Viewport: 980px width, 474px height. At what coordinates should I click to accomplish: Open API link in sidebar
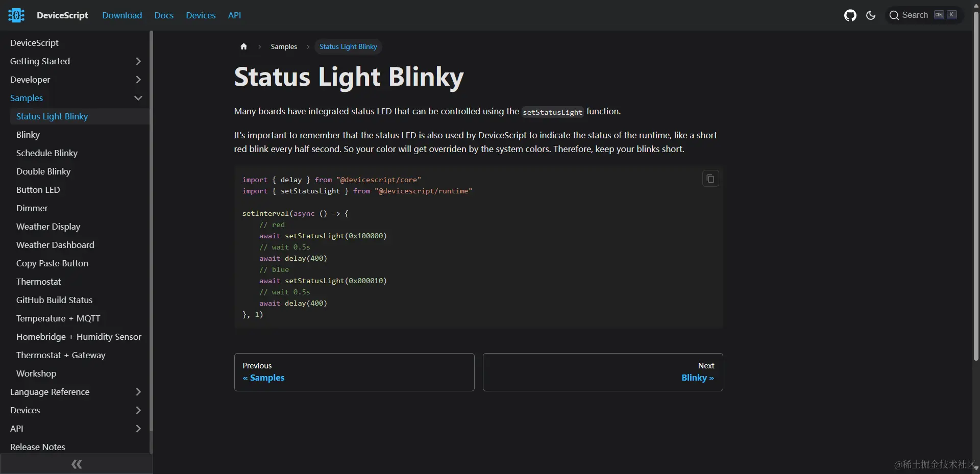[x=17, y=429]
